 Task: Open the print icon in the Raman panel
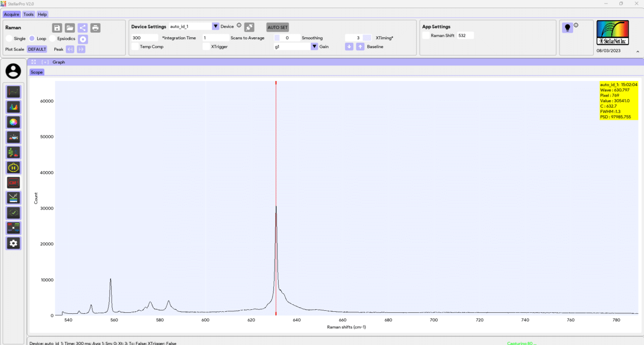point(95,28)
